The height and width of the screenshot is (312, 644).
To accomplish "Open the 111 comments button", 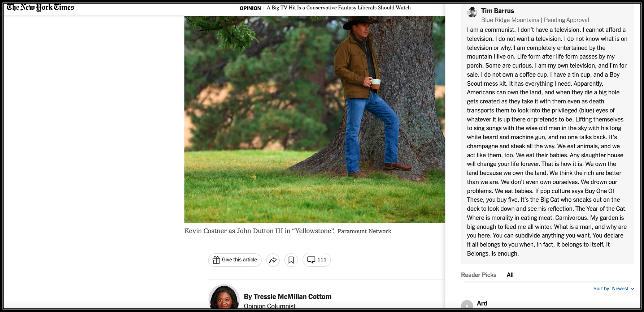I will coord(317,260).
